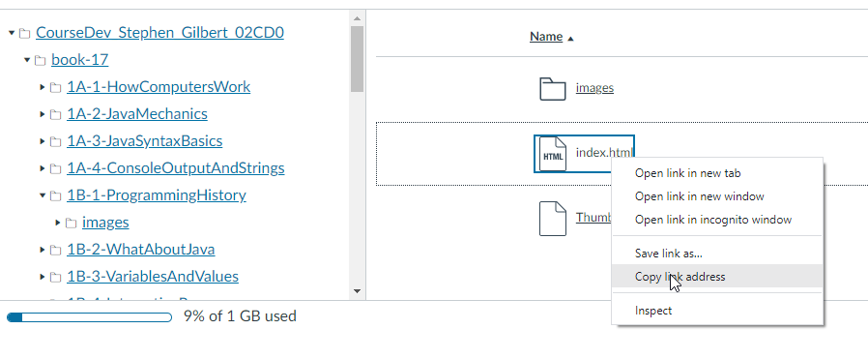Click folder icon beside 1B-1-ProgrammingHistory
Screen dimensions: 868x359
55,195
